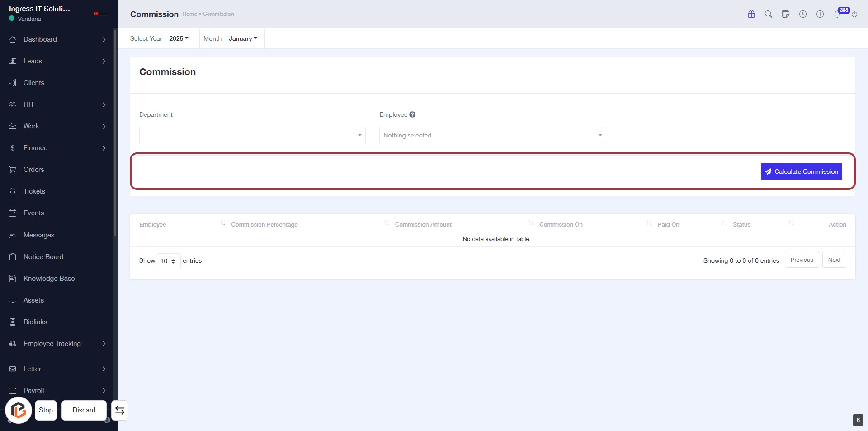Viewport: 868px width, 431px height.
Task: Click the power logout icon
Action: pos(854,14)
